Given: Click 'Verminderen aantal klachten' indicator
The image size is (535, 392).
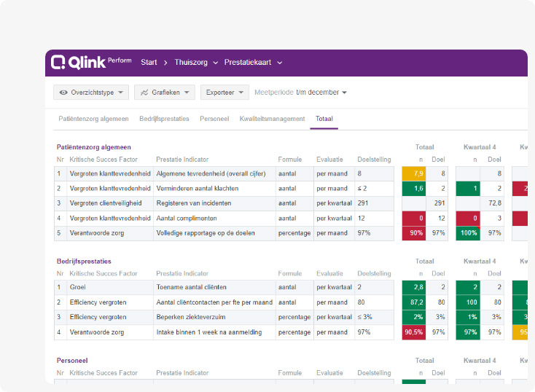Looking at the screenshot, I should point(198,189).
